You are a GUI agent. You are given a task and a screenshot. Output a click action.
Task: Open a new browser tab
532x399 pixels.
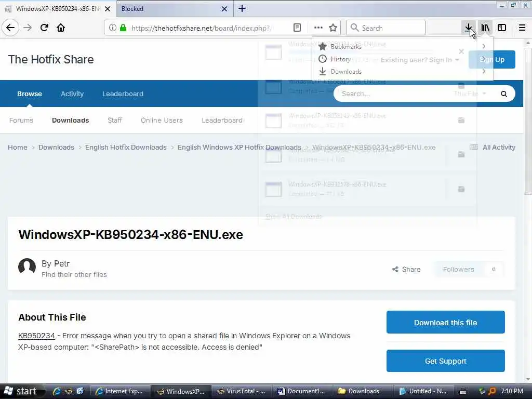(242, 8)
